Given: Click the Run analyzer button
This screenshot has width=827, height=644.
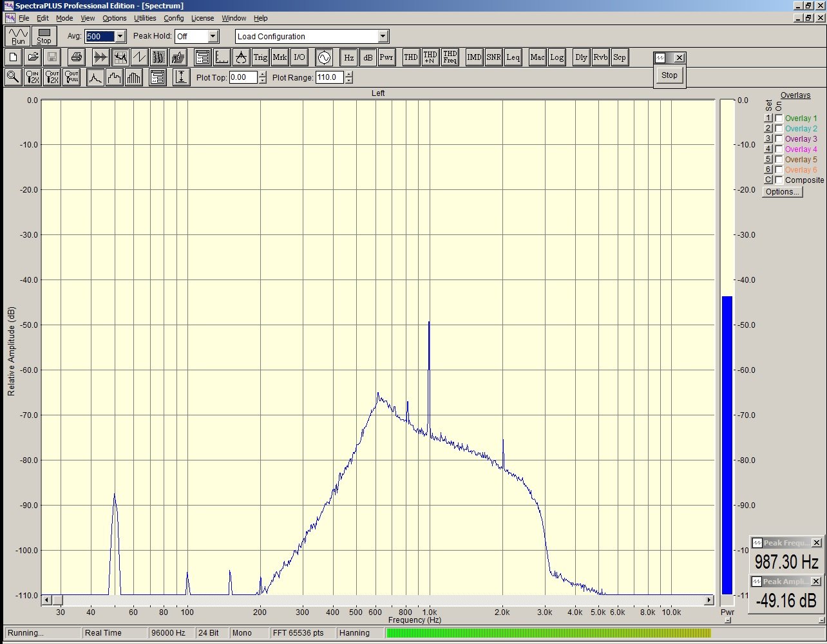Looking at the screenshot, I should coord(18,36).
